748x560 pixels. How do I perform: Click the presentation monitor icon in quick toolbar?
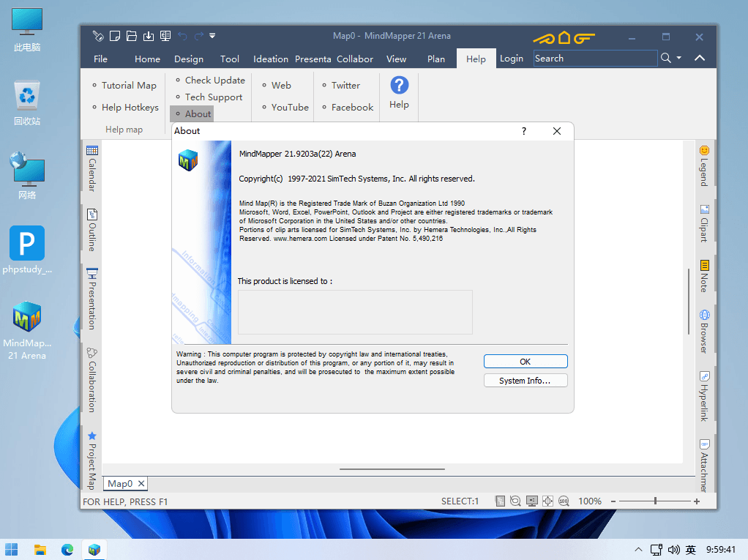tap(165, 36)
